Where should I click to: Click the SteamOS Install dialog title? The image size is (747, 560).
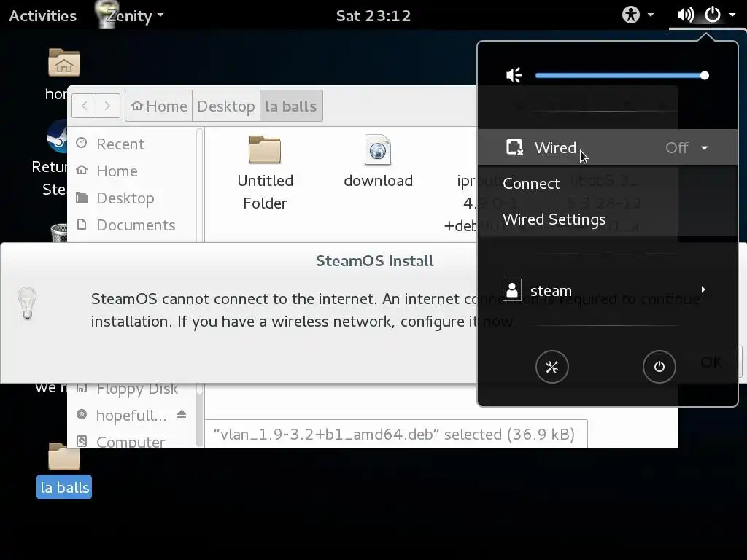tap(374, 261)
